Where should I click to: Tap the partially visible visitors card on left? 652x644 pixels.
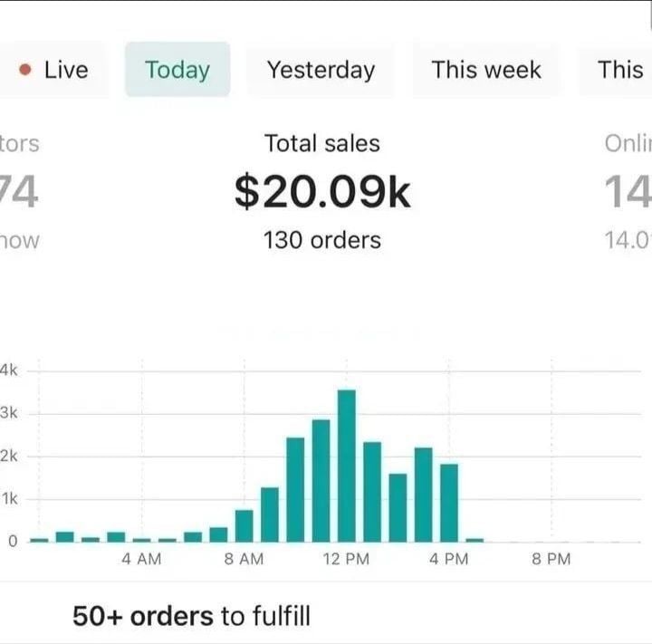click(20, 191)
